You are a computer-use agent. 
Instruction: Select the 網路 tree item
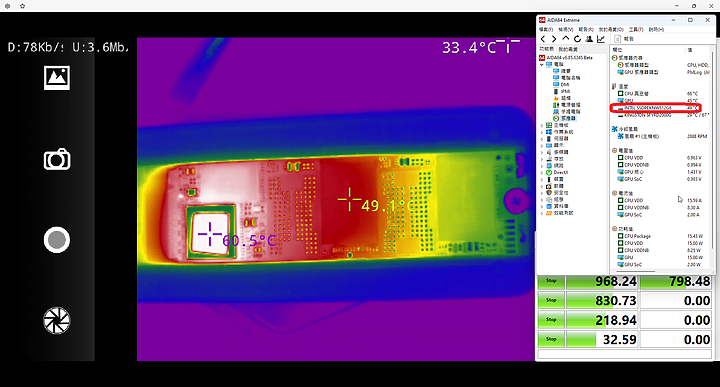[554, 166]
